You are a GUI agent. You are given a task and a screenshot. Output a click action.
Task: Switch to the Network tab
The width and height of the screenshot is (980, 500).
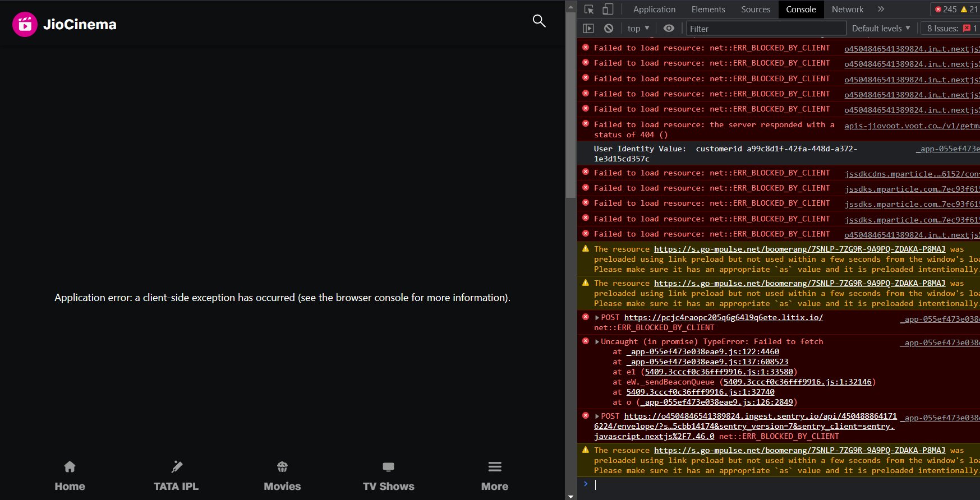[x=848, y=9]
